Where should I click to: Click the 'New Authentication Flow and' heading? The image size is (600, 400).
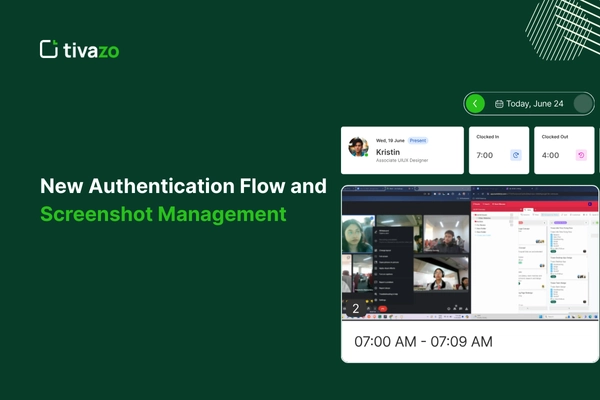(183, 186)
